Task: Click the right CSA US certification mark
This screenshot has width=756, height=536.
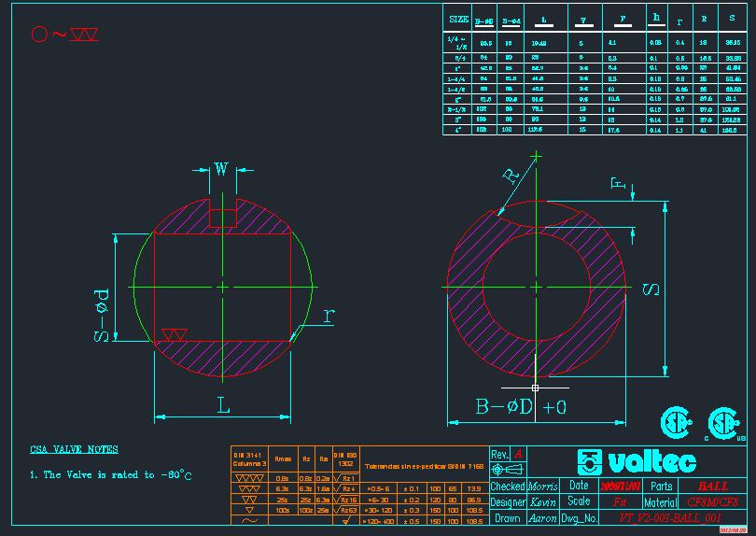Action: [x=721, y=422]
